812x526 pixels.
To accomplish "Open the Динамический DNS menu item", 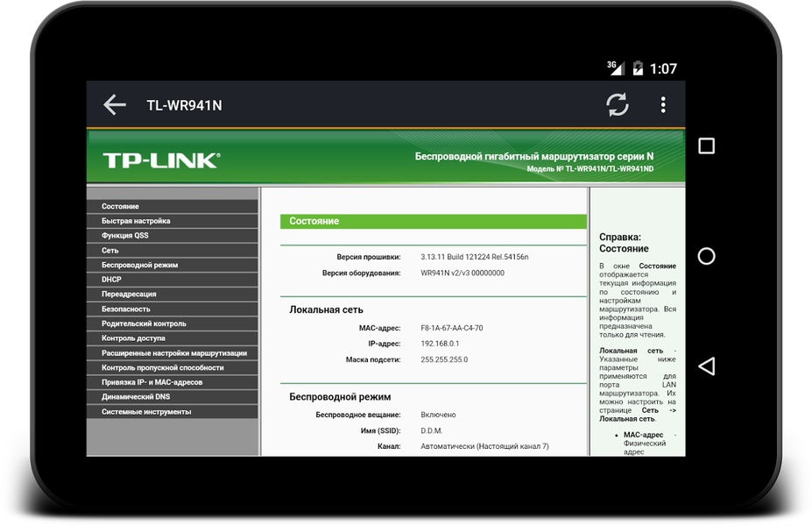I will click(172, 396).
